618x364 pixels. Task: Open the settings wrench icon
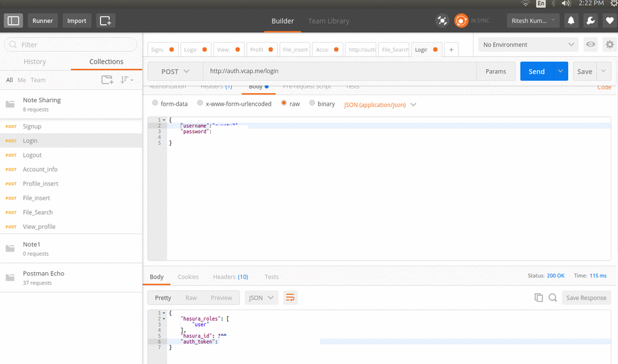coord(590,20)
